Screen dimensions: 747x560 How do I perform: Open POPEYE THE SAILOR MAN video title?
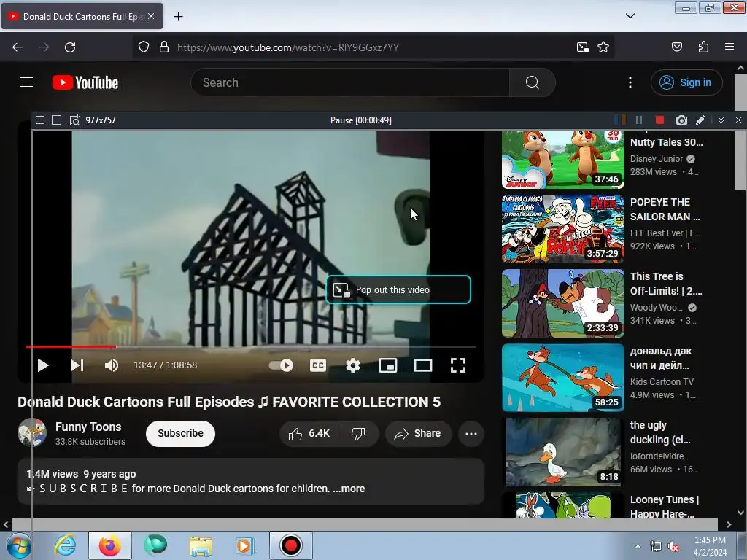665,209
